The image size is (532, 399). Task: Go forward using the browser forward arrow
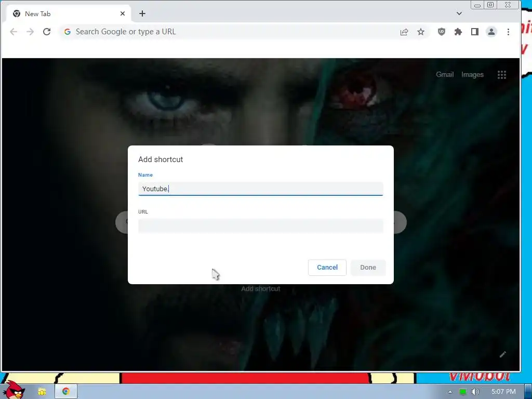click(30, 32)
